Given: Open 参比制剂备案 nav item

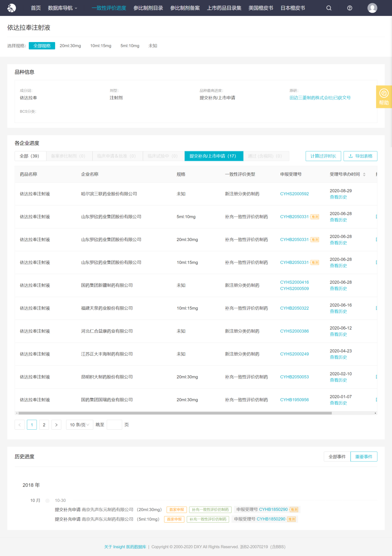Looking at the screenshot, I should (x=185, y=8).
